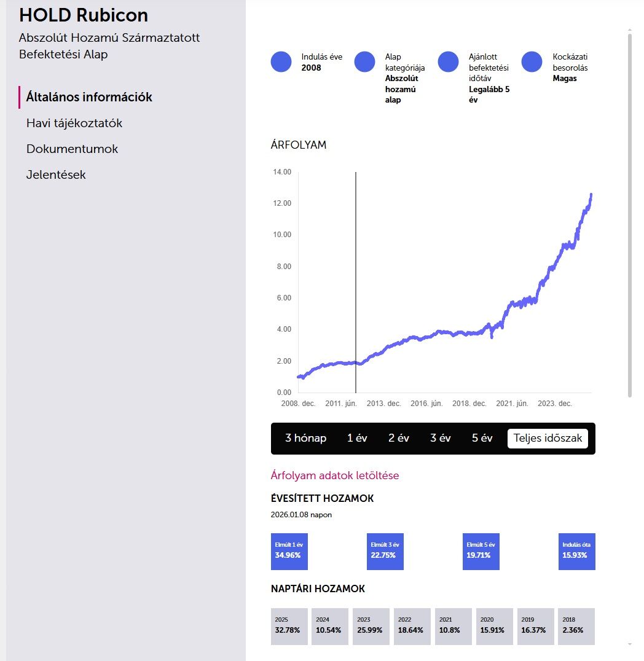Click the circle icon next to Kockázati besorolás
Image resolution: width=644 pixels, height=661 pixels.
pyautogui.click(x=532, y=62)
